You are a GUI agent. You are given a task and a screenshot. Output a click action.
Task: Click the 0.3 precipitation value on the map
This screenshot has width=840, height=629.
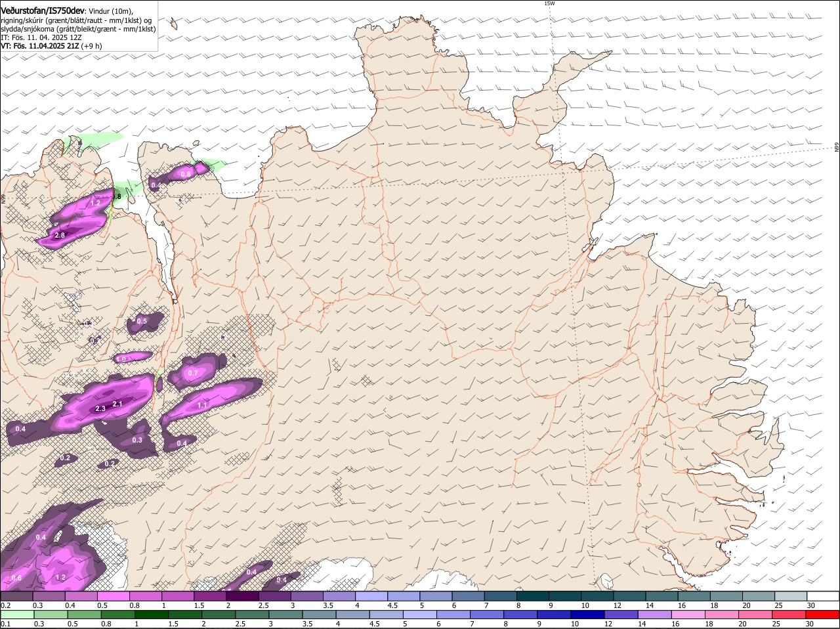click(137, 440)
